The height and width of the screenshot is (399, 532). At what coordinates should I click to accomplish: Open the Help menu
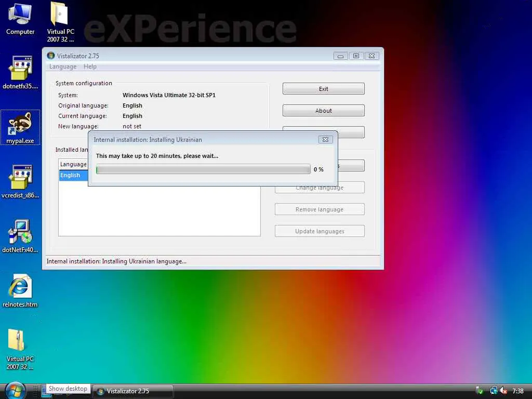pyautogui.click(x=90, y=66)
